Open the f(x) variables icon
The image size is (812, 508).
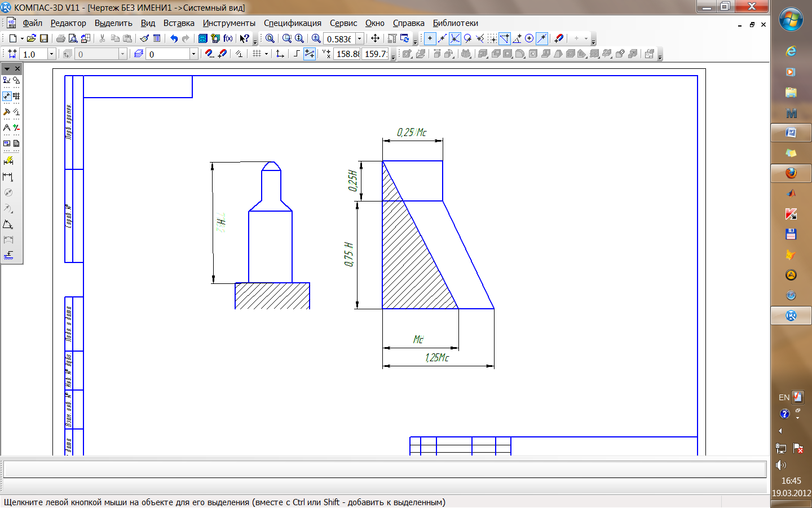(x=228, y=38)
